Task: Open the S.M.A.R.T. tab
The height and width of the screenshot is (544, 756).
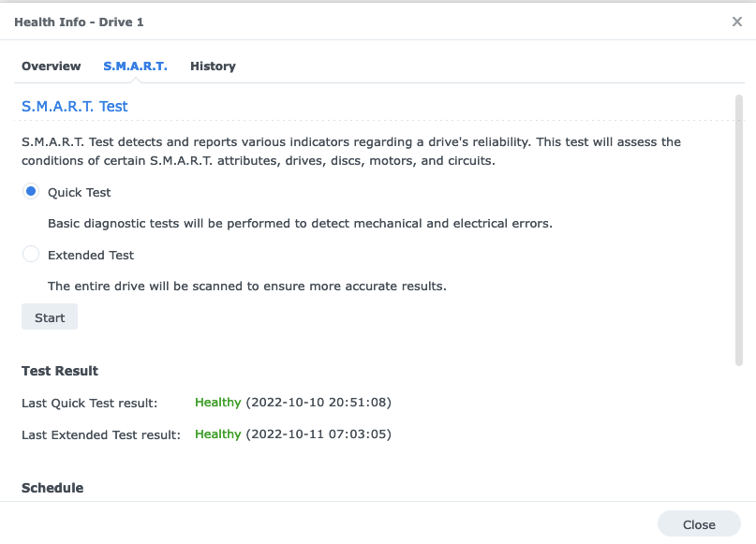Action: click(x=135, y=66)
